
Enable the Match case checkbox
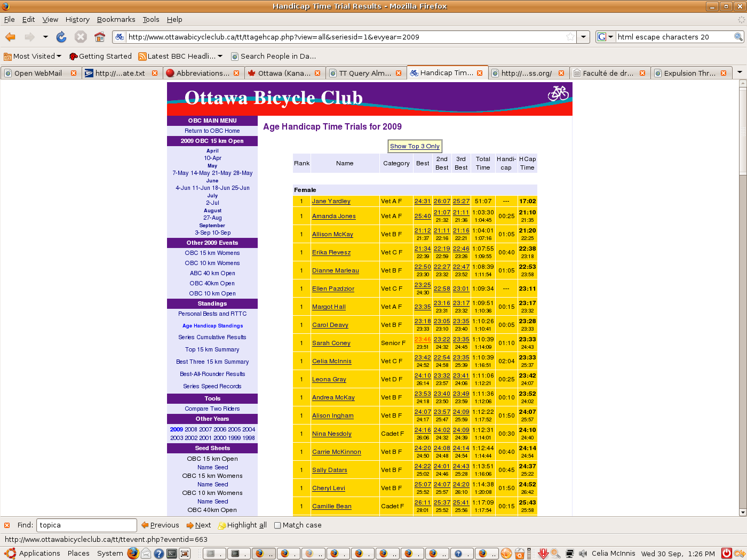click(277, 525)
